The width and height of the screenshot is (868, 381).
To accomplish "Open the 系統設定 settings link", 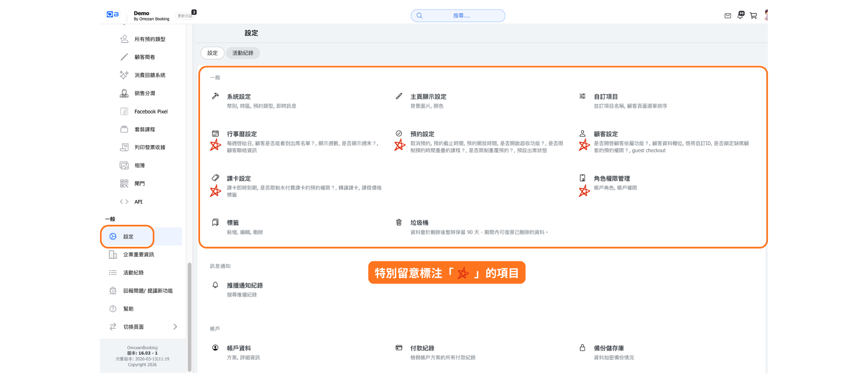I will (239, 97).
